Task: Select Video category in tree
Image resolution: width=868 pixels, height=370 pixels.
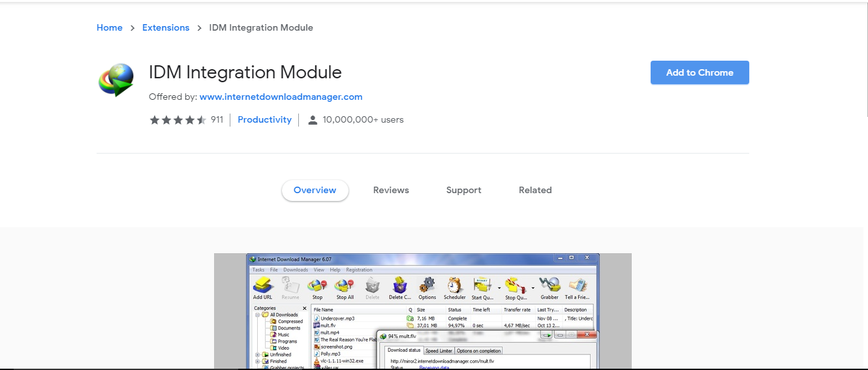Action: [279, 348]
